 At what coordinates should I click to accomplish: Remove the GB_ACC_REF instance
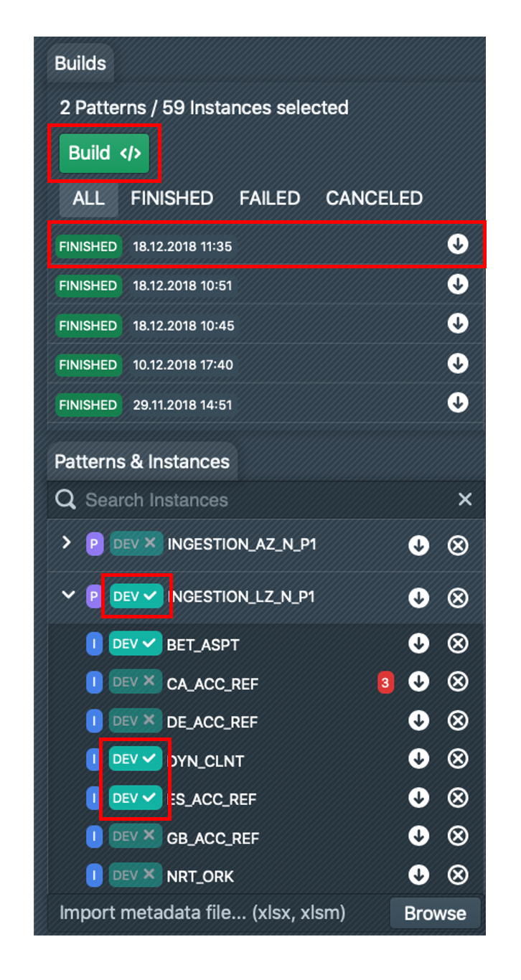[x=458, y=837]
